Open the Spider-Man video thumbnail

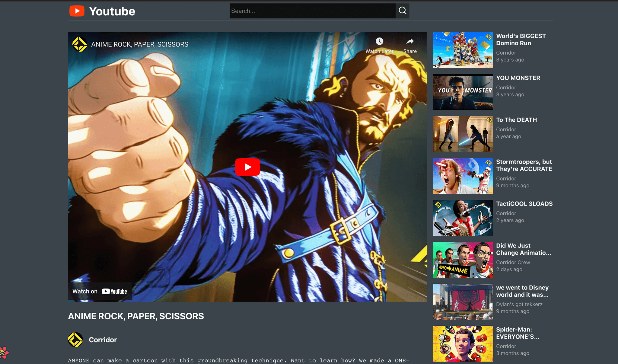coord(463,343)
